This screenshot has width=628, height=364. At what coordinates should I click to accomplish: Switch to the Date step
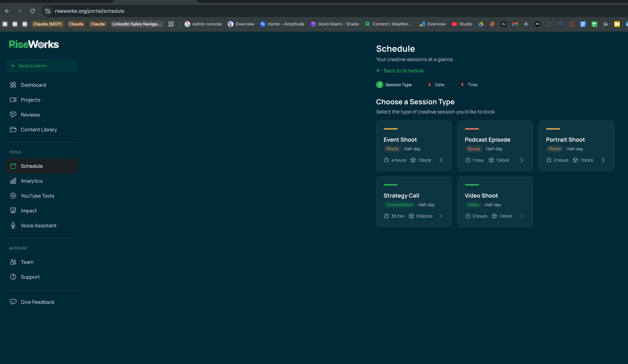tap(439, 85)
